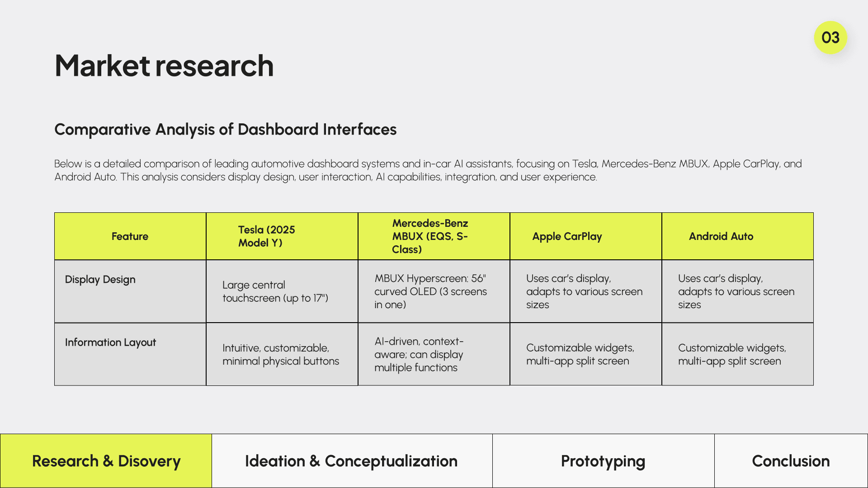
Task: Click the Information Layout row label
Action: [110, 343]
